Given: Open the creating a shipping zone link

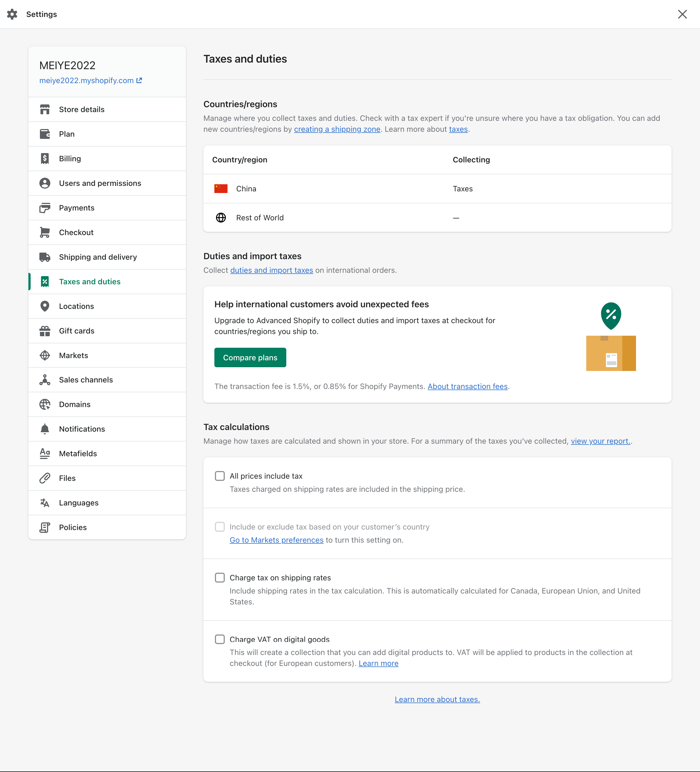Looking at the screenshot, I should point(337,129).
